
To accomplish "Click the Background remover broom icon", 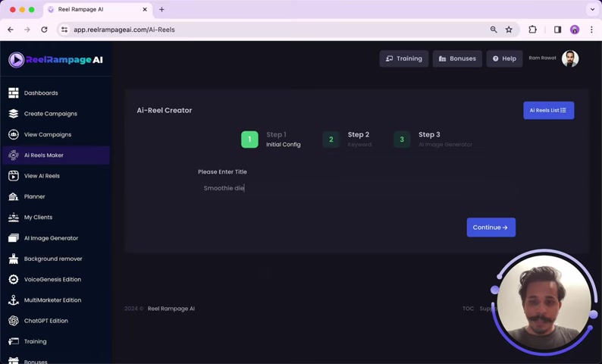I will [14, 259].
